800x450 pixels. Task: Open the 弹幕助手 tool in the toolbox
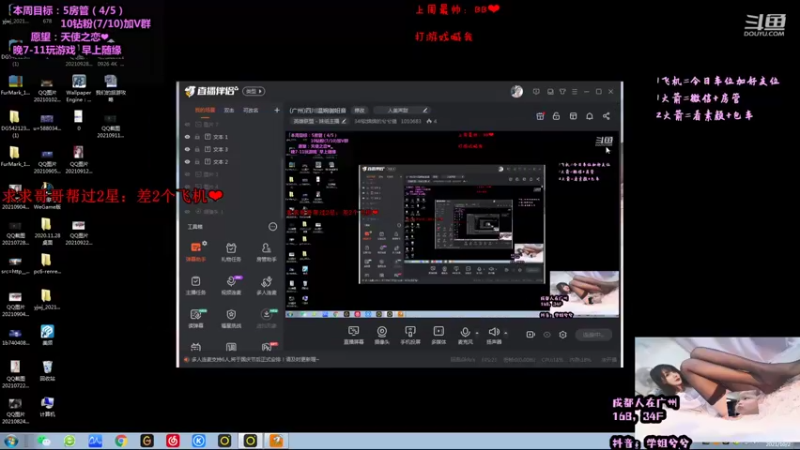coord(196,252)
